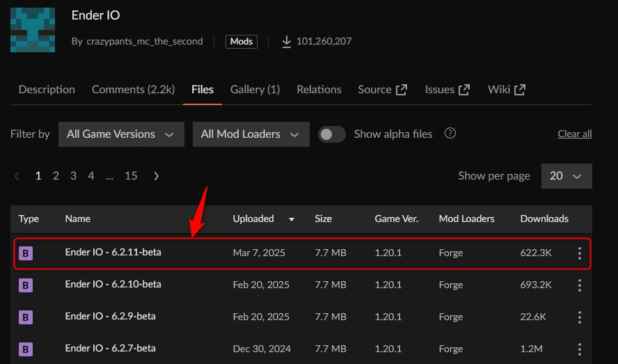Screen dimensions: 618x364
Task: Click the Downloads column header
Action: pos(544,219)
